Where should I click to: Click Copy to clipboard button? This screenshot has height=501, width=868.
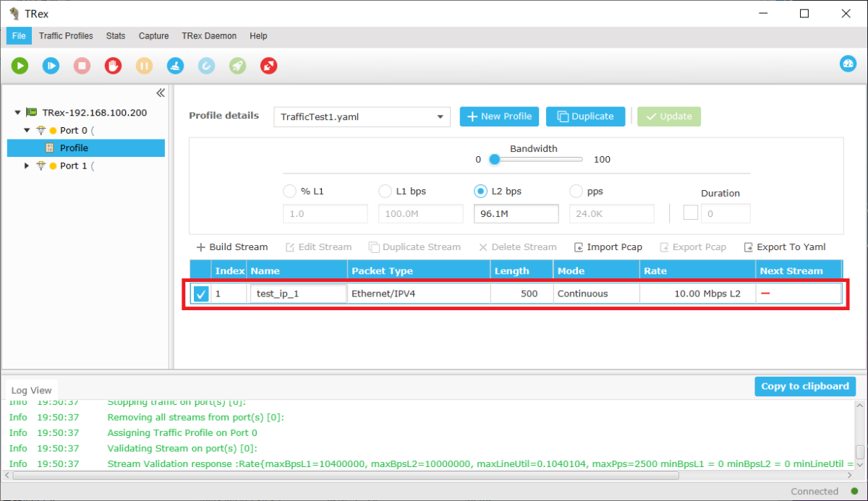(x=805, y=386)
